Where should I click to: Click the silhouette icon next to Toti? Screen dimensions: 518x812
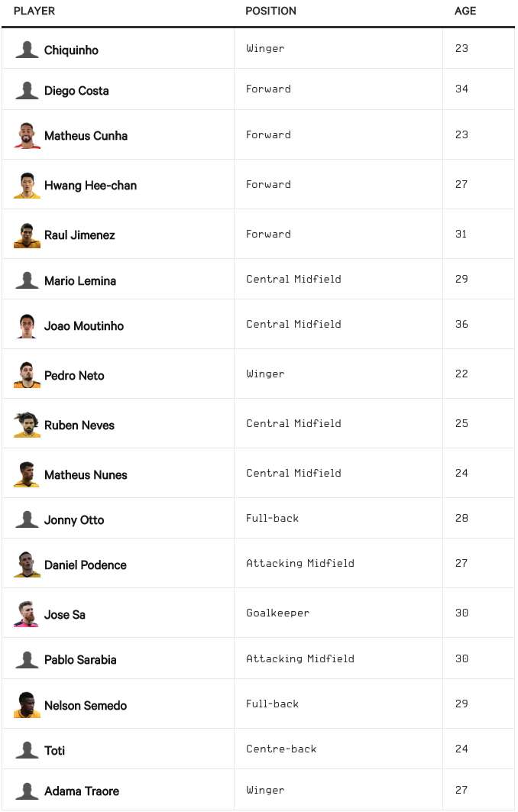coord(27,750)
